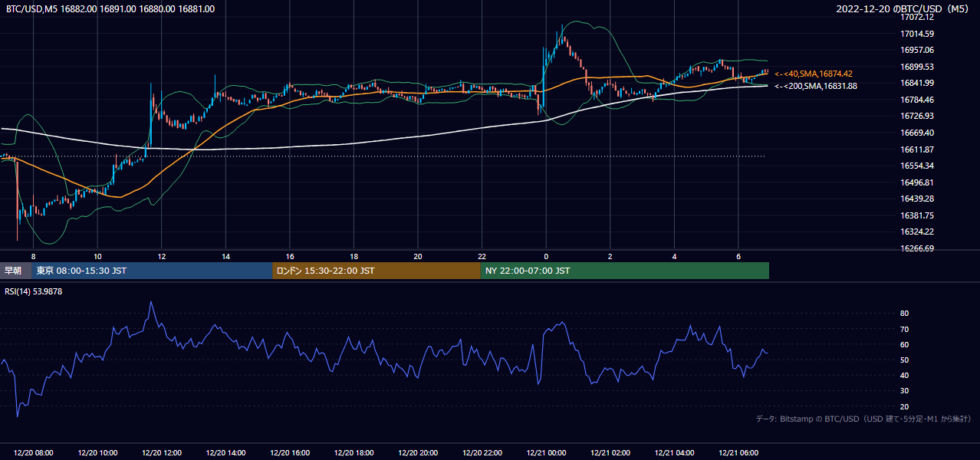Select the white 200 SMA value label 16831.88
This screenshot has width=980, height=460.
point(815,86)
